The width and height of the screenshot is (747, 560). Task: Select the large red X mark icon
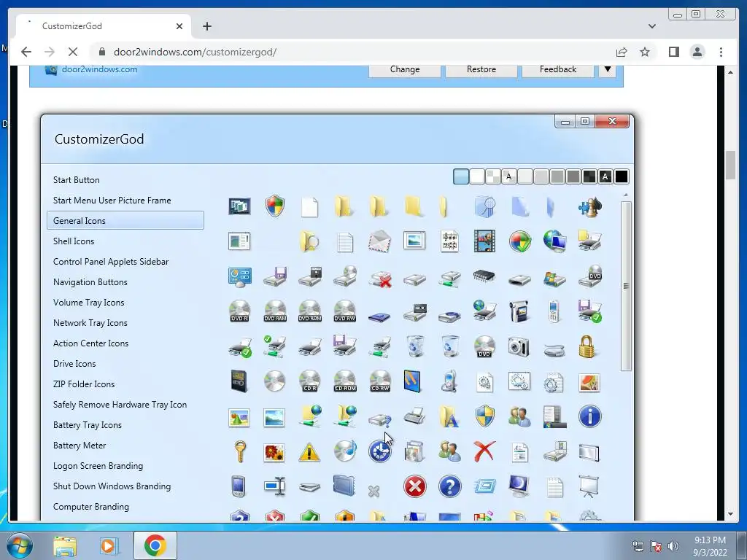[x=484, y=451]
